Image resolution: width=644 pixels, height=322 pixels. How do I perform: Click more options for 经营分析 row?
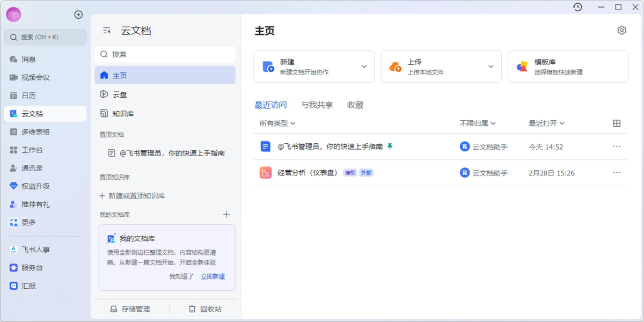pyautogui.click(x=617, y=173)
